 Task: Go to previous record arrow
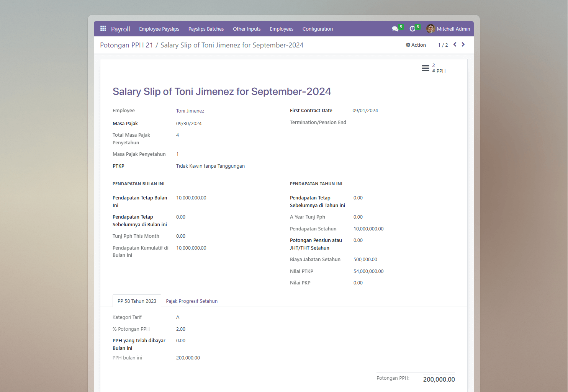(x=455, y=44)
